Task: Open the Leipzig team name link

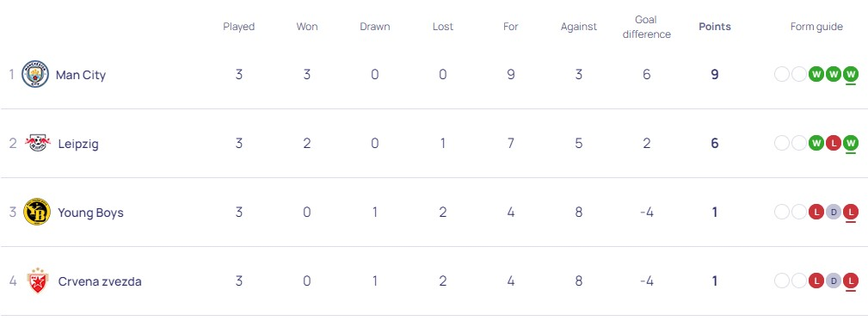Action: pyautogui.click(x=78, y=144)
